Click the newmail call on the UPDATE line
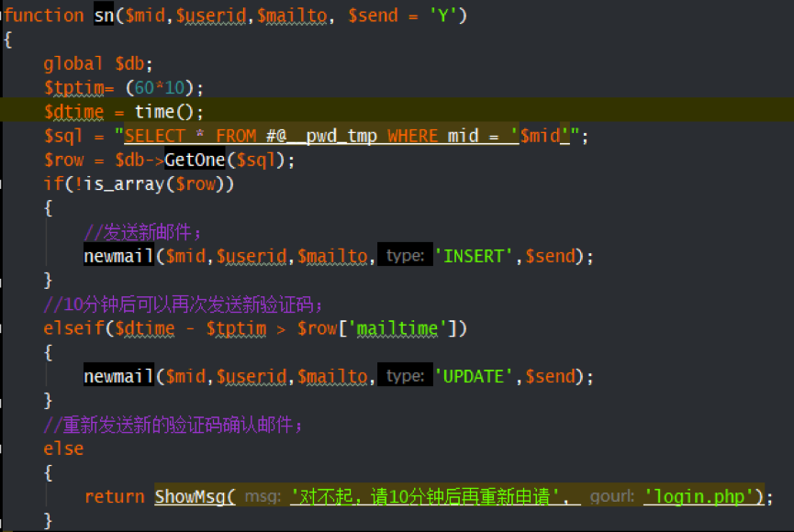 click(x=118, y=376)
